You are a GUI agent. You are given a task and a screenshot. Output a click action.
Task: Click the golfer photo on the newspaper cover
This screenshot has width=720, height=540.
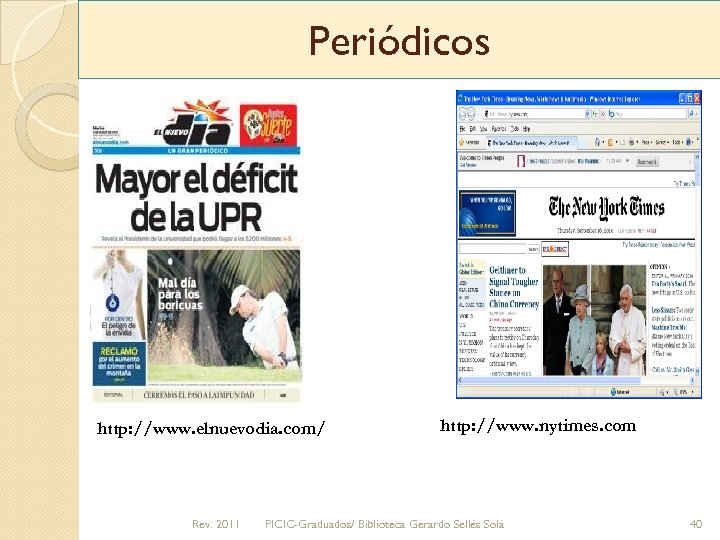(224, 315)
